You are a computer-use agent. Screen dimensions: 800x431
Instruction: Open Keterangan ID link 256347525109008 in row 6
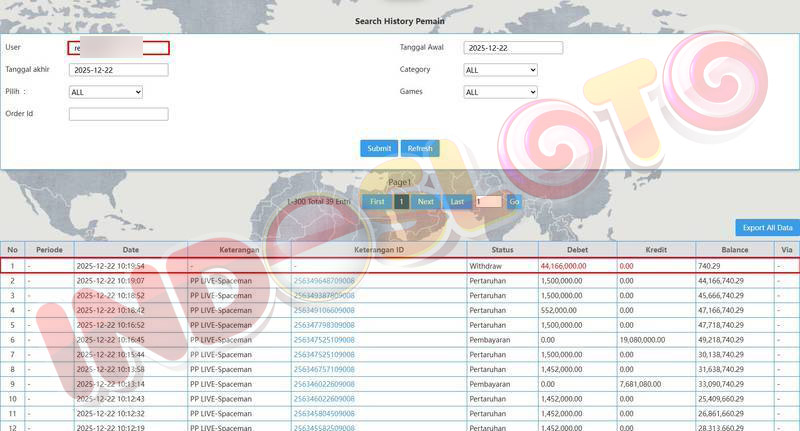(x=323, y=340)
